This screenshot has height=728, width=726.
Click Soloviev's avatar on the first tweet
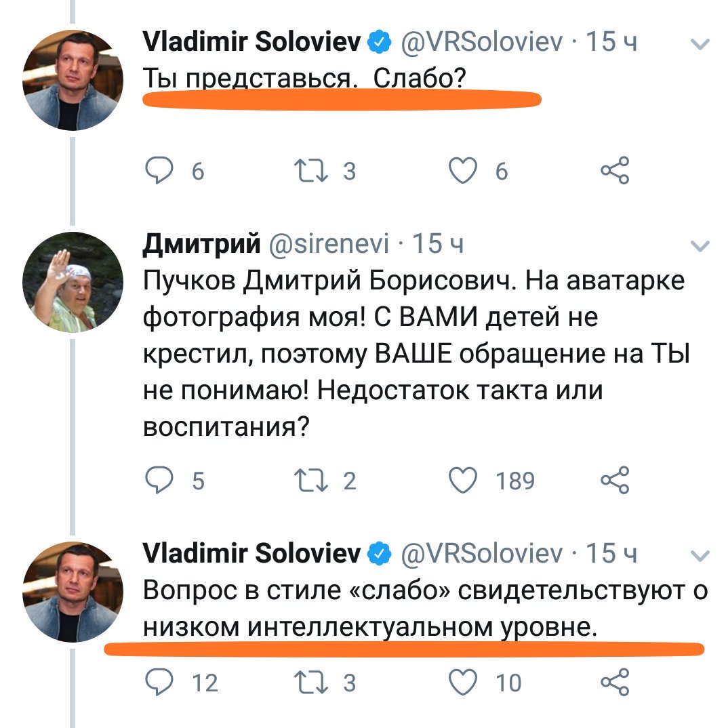[x=73, y=80]
